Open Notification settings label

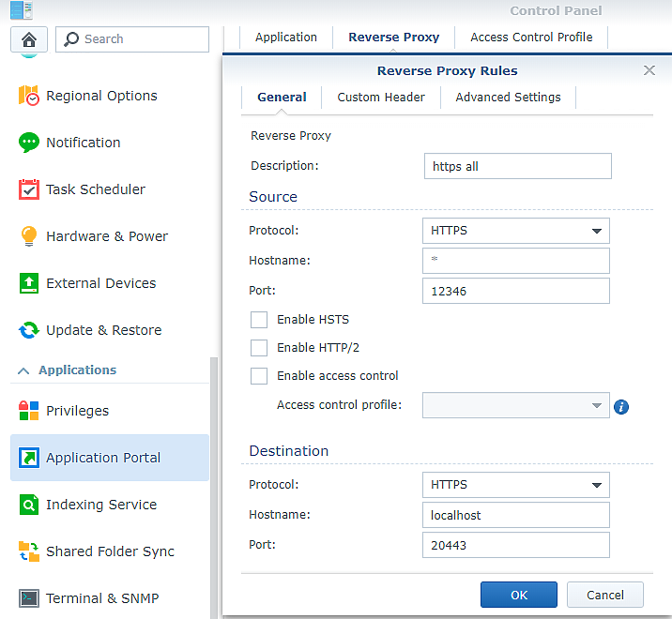84,143
